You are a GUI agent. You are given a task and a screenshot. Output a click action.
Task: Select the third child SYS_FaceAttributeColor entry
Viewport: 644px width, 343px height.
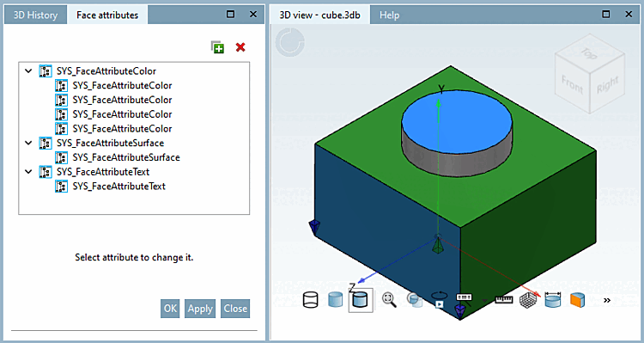tap(123, 114)
